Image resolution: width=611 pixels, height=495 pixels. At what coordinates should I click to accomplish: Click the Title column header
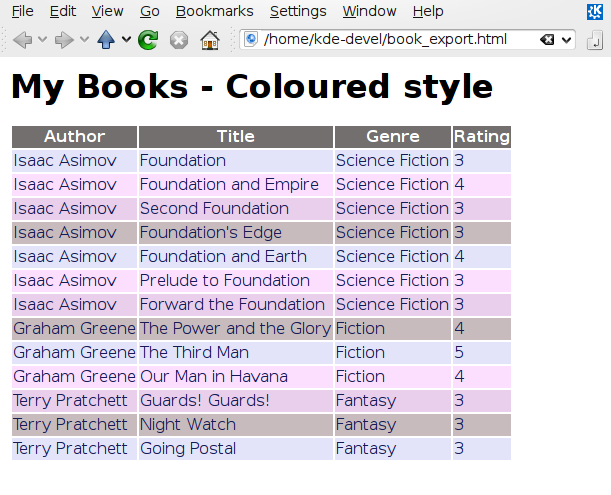coord(236,137)
